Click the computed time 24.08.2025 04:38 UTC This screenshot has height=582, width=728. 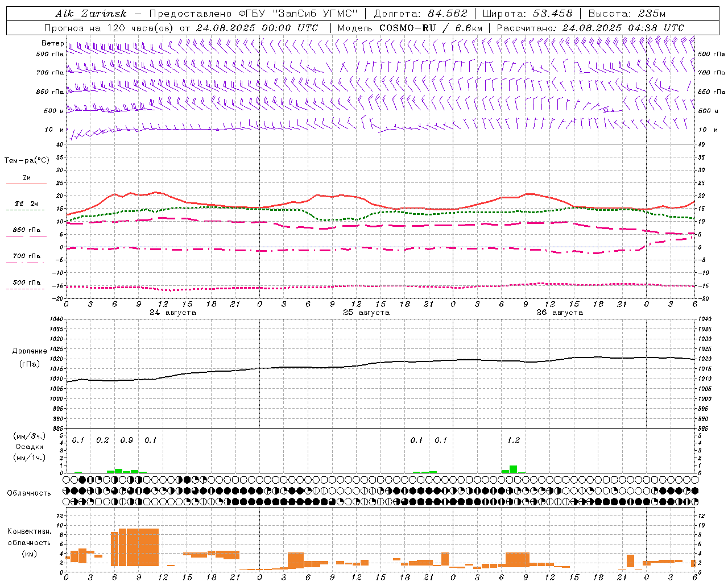click(x=623, y=28)
